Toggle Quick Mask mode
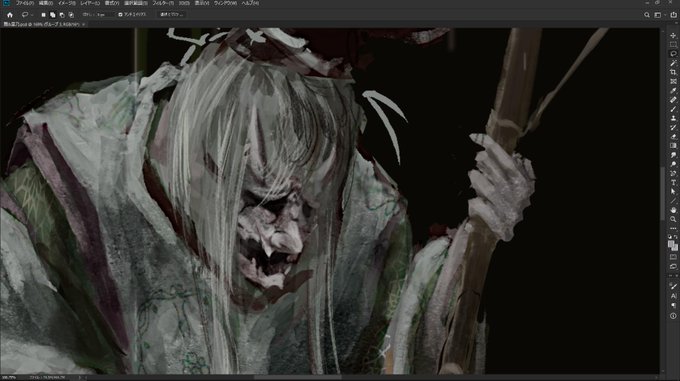The height and width of the screenshot is (381, 680). tap(673, 257)
